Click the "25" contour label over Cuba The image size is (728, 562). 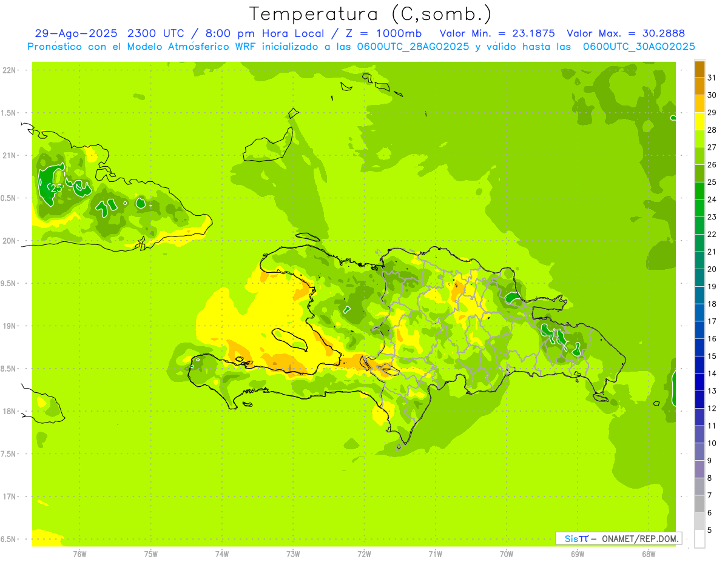coord(56,189)
